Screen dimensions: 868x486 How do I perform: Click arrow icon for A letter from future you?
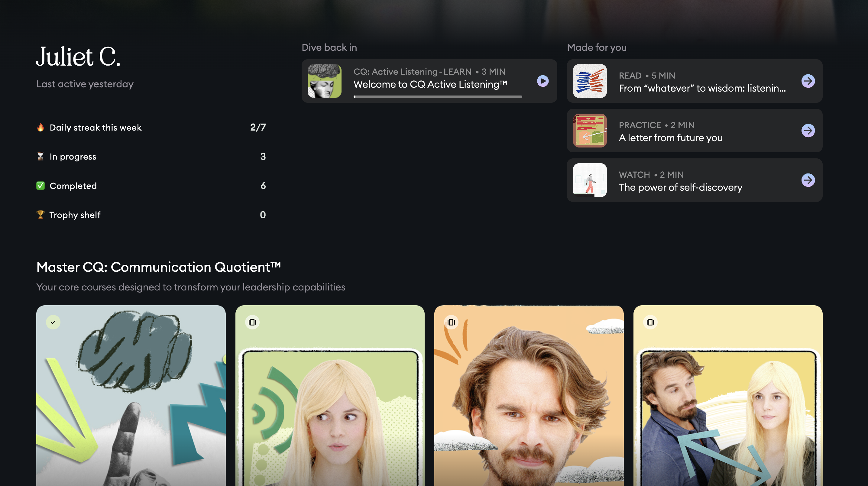point(808,131)
